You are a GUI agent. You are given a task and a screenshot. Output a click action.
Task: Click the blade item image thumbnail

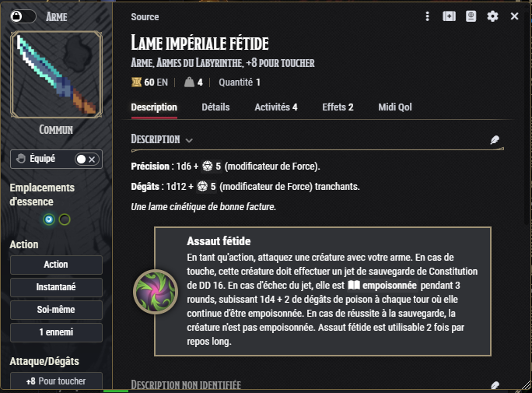coord(56,75)
